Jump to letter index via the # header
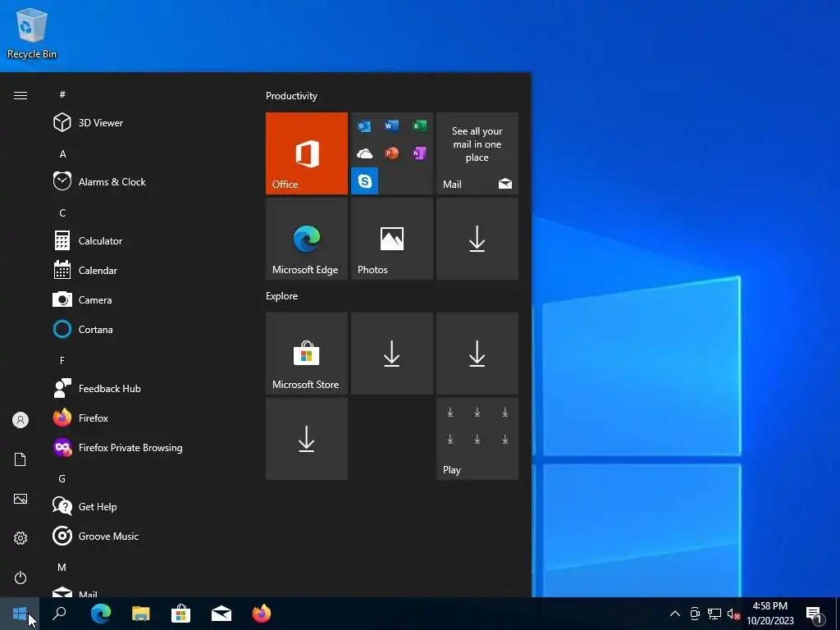840x630 pixels. click(62, 94)
